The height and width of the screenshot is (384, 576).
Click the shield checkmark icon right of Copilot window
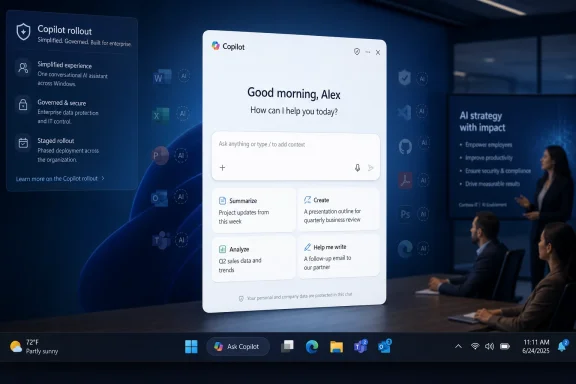[x=404, y=78]
